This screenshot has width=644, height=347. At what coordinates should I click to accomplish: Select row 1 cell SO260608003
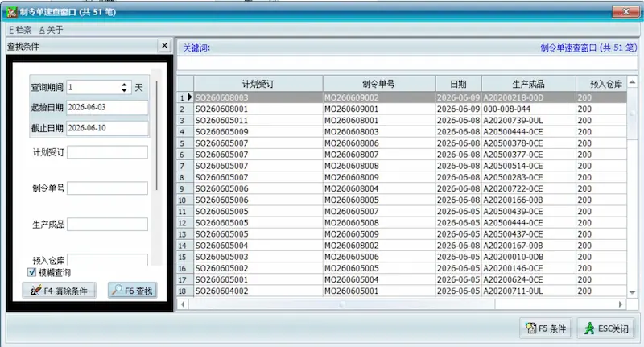(x=258, y=97)
